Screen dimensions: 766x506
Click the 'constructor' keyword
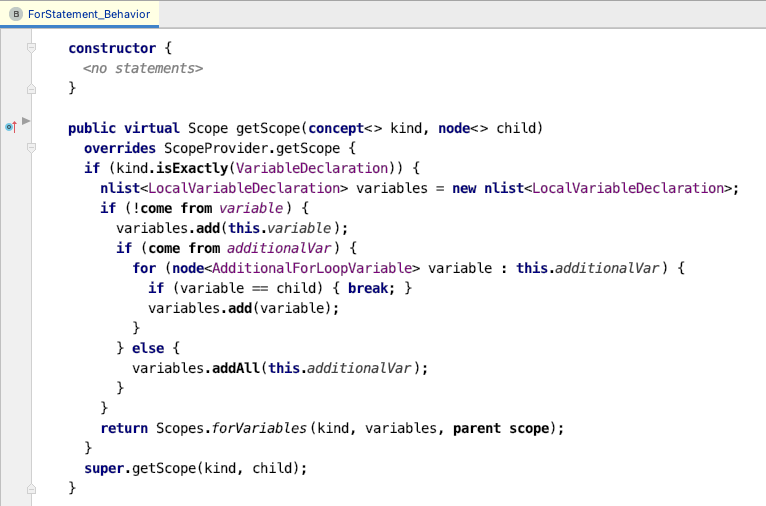point(112,48)
